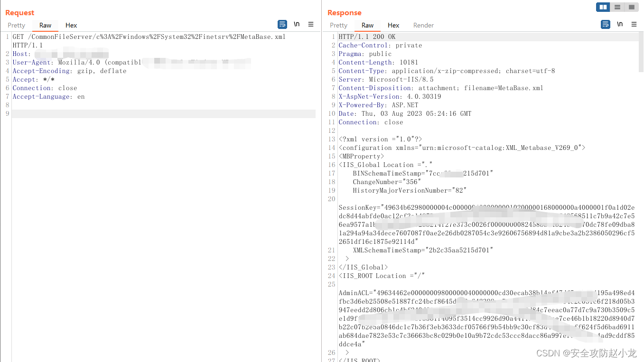644x362 pixels.
Task: Click the X-AspNet-Version: 4.0.30319 line
Action: point(390,96)
